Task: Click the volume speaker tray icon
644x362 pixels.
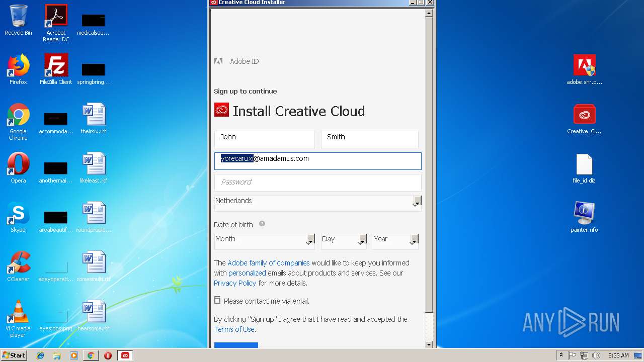Action: pos(596,355)
